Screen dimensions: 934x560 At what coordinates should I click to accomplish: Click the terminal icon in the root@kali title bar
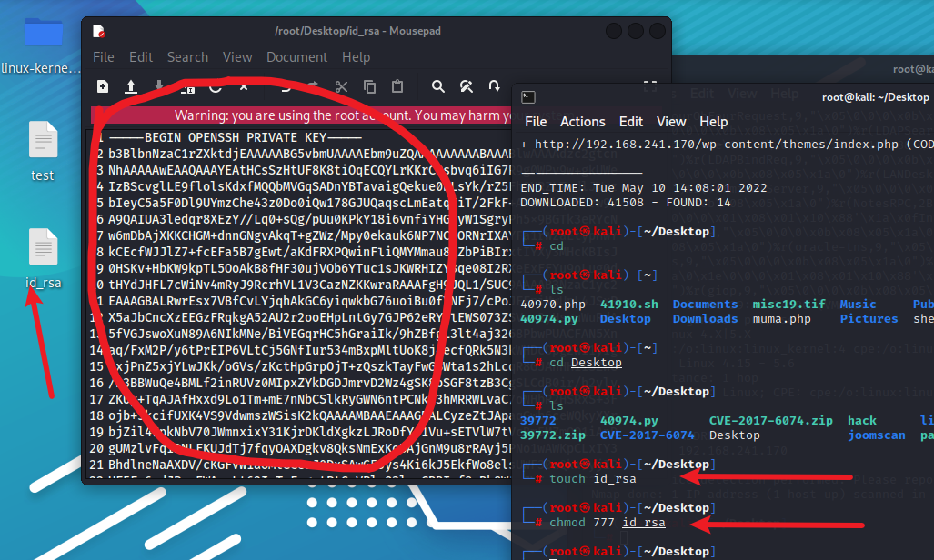tap(528, 97)
